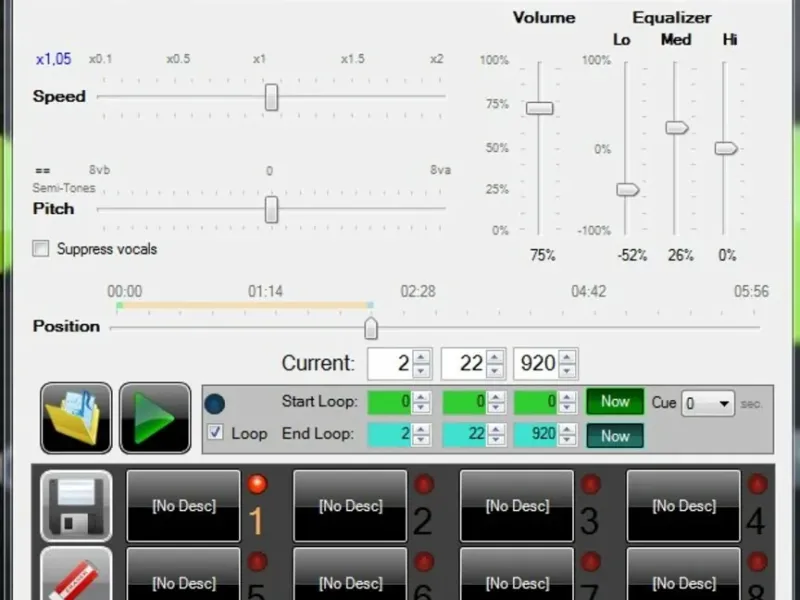Click the red LED for preset 8
800x600 pixels.
[x=757, y=561]
